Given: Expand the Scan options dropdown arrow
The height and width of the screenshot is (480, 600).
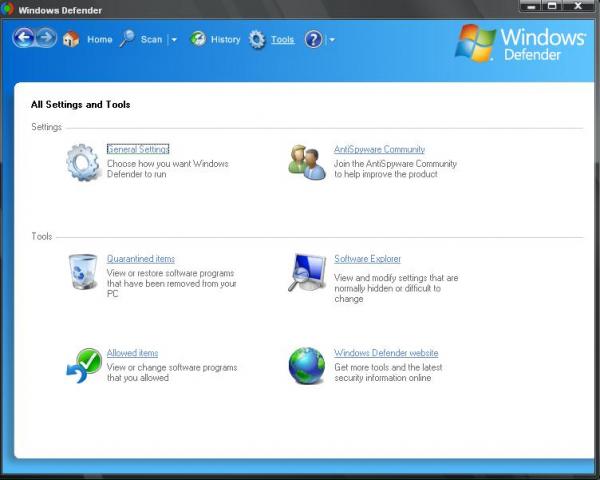Looking at the screenshot, I should click(174, 39).
